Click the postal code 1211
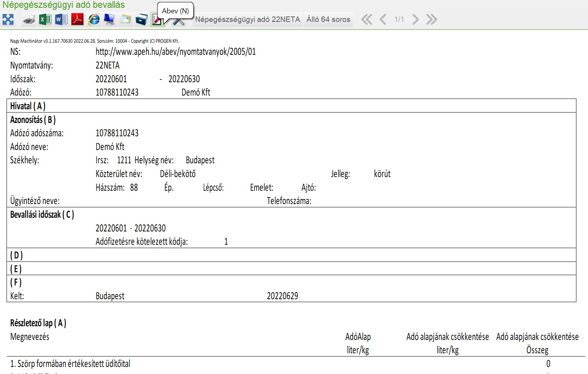Viewport: 588px width, 374px height. pyautogui.click(x=124, y=160)
